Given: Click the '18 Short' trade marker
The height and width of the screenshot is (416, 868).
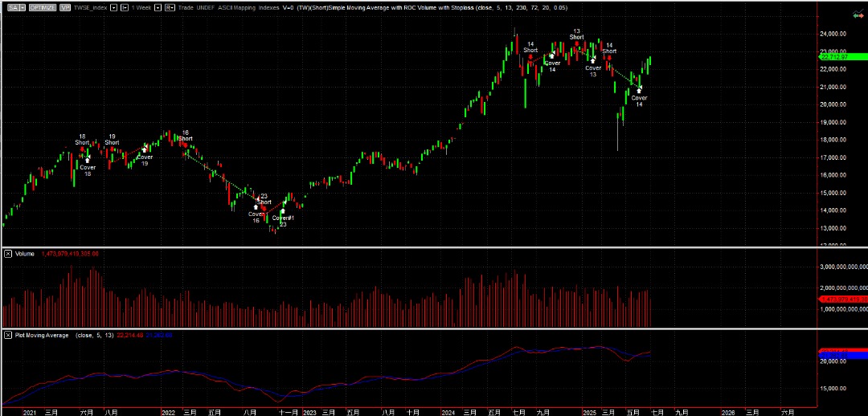Looking at the screenshot, I should pos(82,140).
